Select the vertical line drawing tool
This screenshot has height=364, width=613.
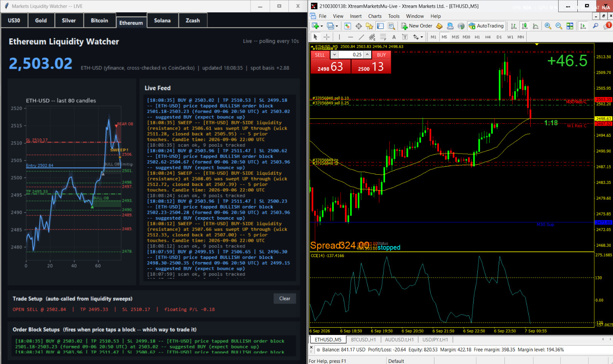click(x=339, y=37)
